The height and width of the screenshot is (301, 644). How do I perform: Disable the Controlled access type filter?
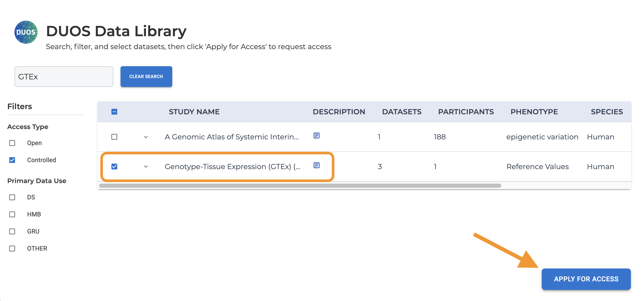[x=12, y=160]
